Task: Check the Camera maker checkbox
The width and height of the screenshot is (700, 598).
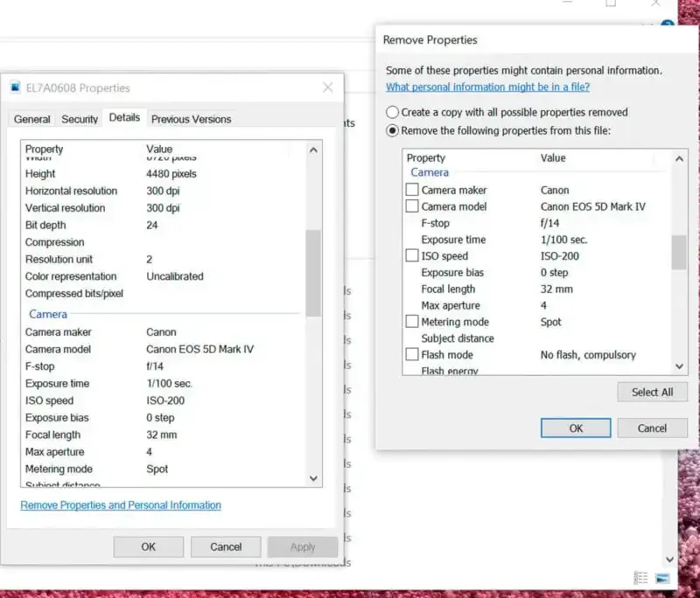Action: tap(412, 190)
